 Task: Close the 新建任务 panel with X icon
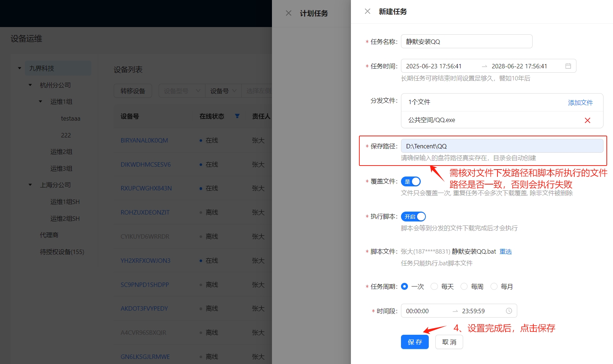tap(367, 11)
